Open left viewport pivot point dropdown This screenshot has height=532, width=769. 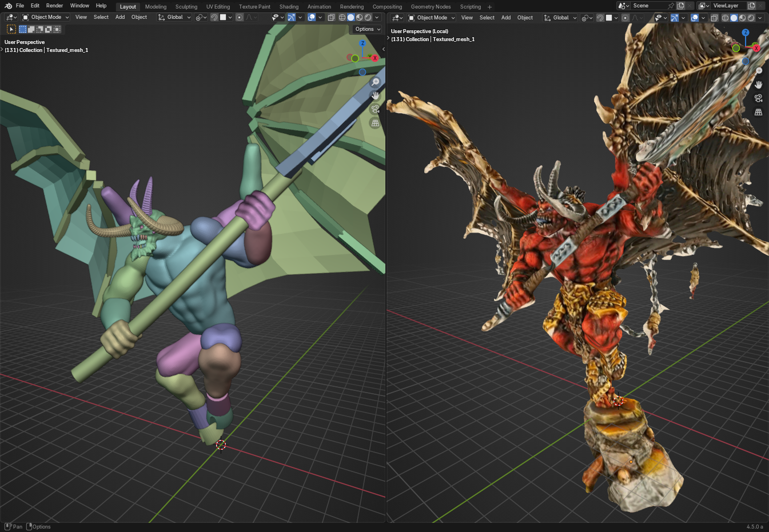[201, 17]
